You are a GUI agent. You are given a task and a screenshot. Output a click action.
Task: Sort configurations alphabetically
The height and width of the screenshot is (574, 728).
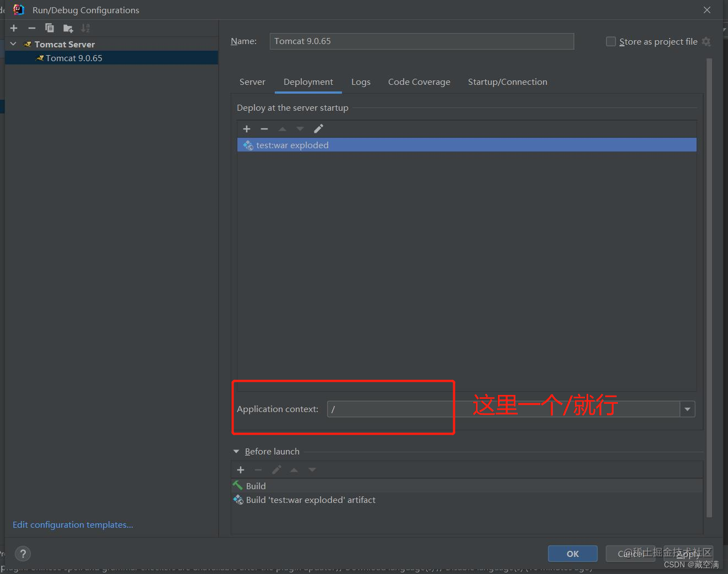(x=85, y=28)
